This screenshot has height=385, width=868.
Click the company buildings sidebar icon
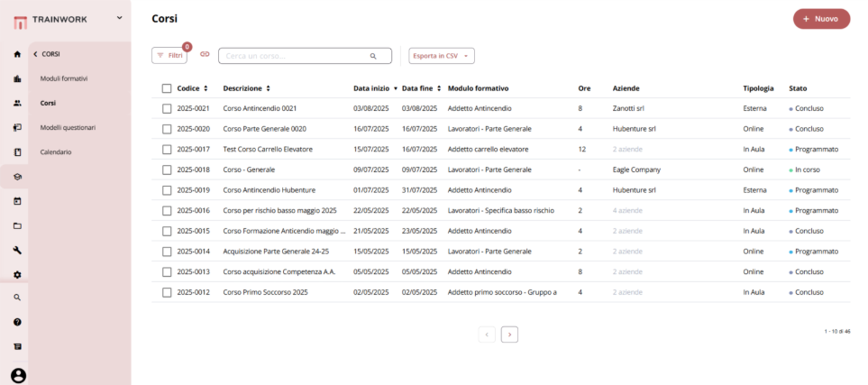tap(17, 78)
